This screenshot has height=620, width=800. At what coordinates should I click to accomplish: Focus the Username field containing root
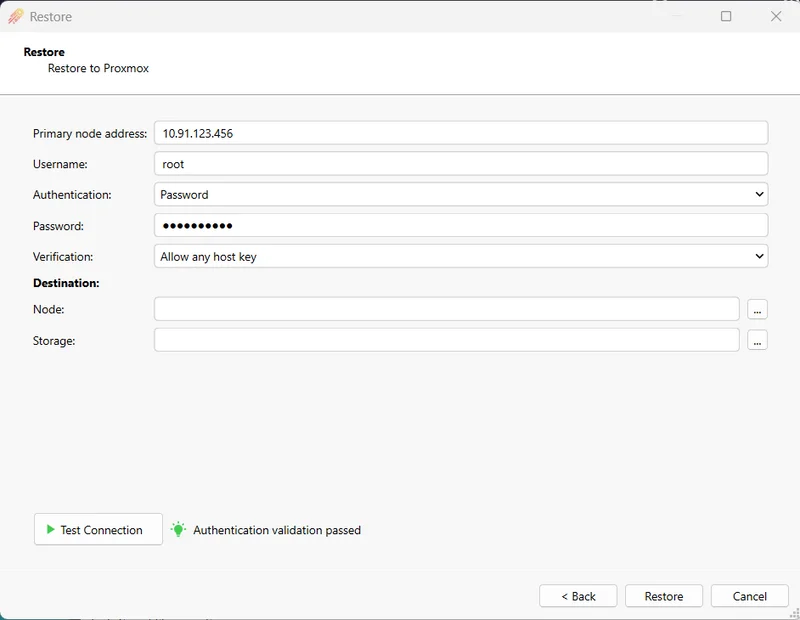click(460, 164)
